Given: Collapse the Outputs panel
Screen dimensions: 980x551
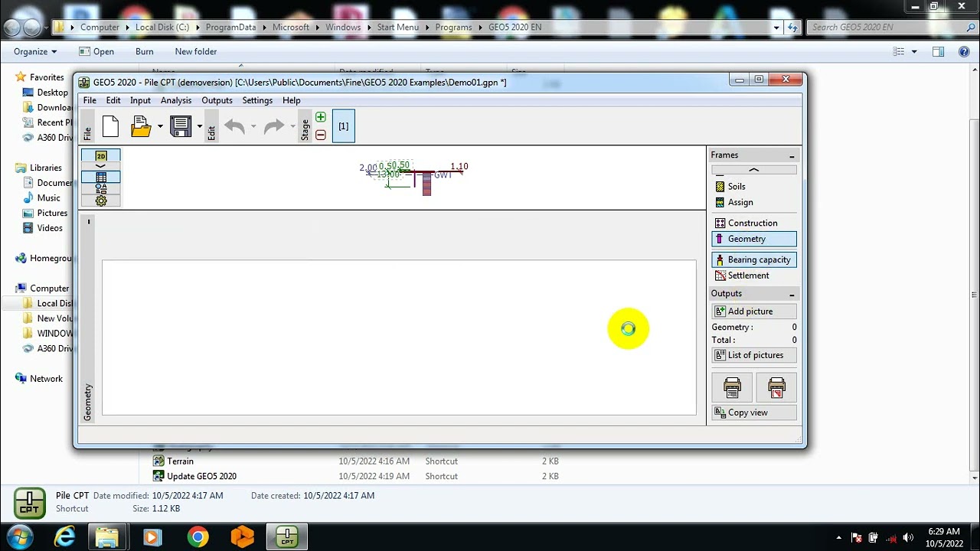Looking at the screenshot, I should (x=792, y=294).
